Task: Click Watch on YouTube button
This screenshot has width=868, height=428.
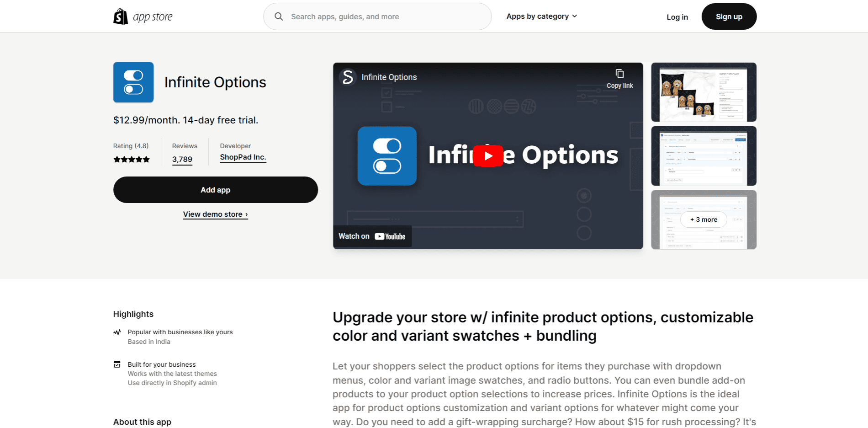Action: [x=372, y=236]
